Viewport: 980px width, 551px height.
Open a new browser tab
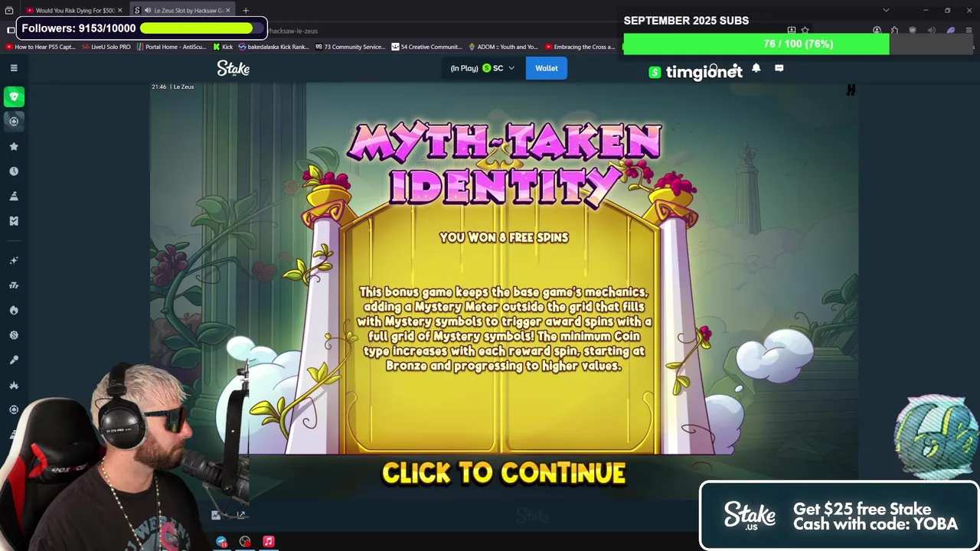click(246, 11)
